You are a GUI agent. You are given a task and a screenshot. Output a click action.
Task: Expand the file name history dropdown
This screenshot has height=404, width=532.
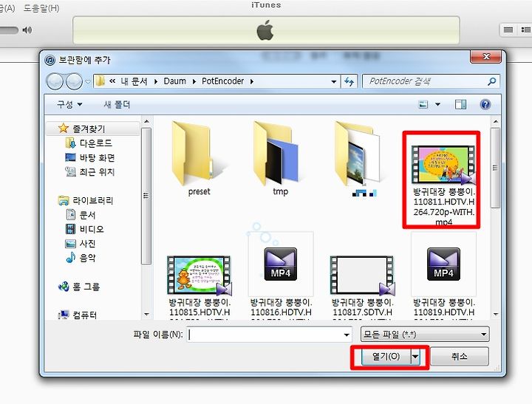347,335
